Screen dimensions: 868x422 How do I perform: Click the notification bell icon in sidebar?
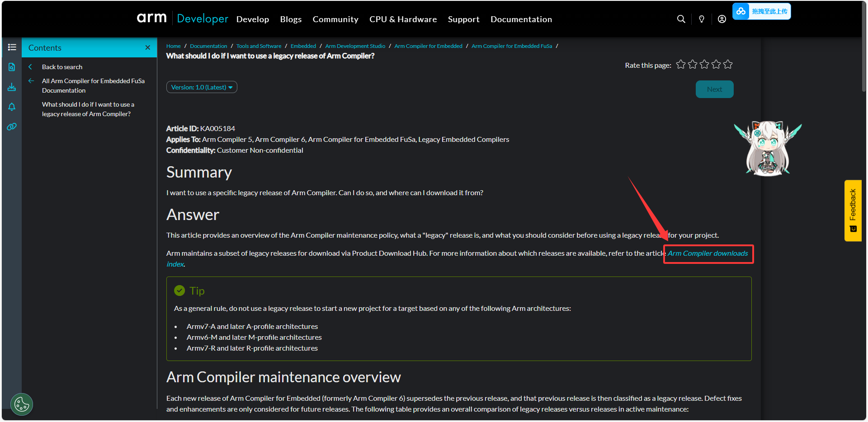(x=12, y=107)
